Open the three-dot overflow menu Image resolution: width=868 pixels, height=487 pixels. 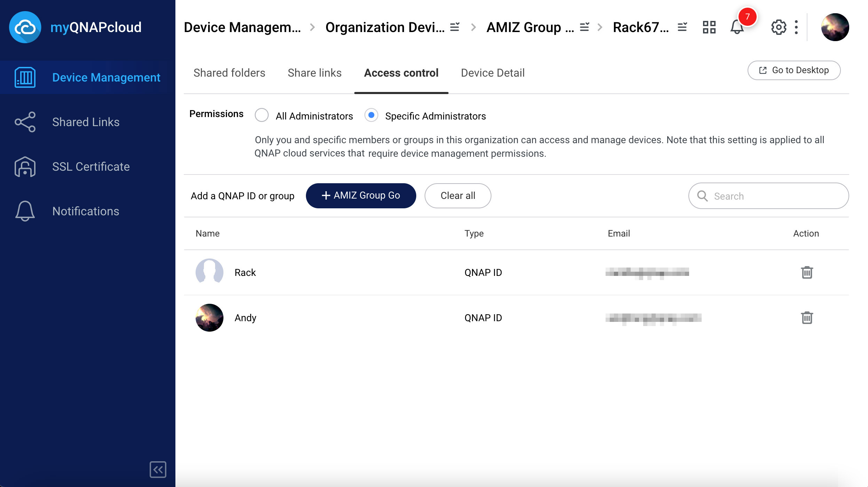point(796,27)
